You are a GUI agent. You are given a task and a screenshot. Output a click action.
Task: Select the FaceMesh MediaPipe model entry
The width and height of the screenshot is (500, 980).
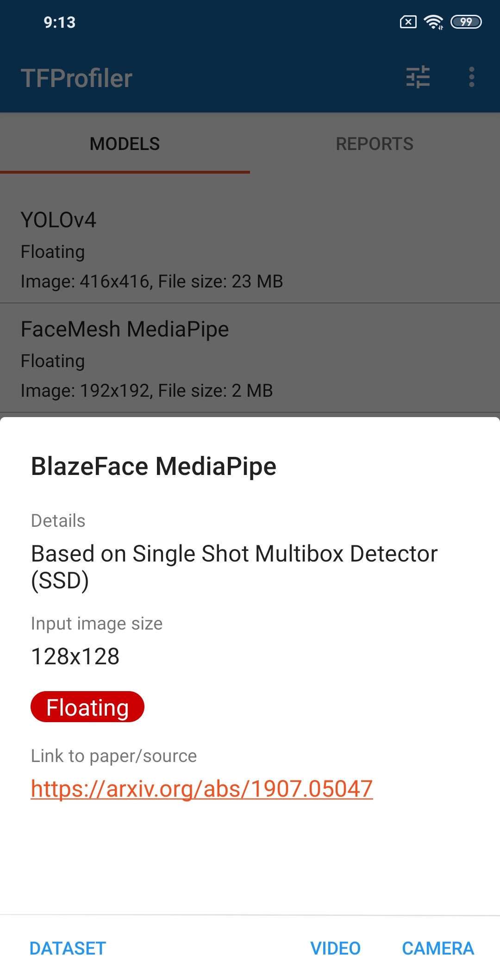[250, 358]
